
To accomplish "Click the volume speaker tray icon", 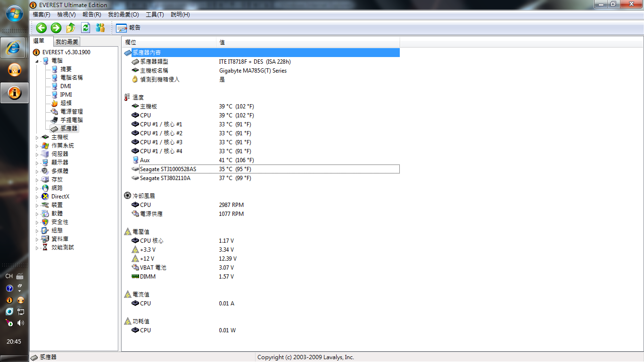I will 21,323.
